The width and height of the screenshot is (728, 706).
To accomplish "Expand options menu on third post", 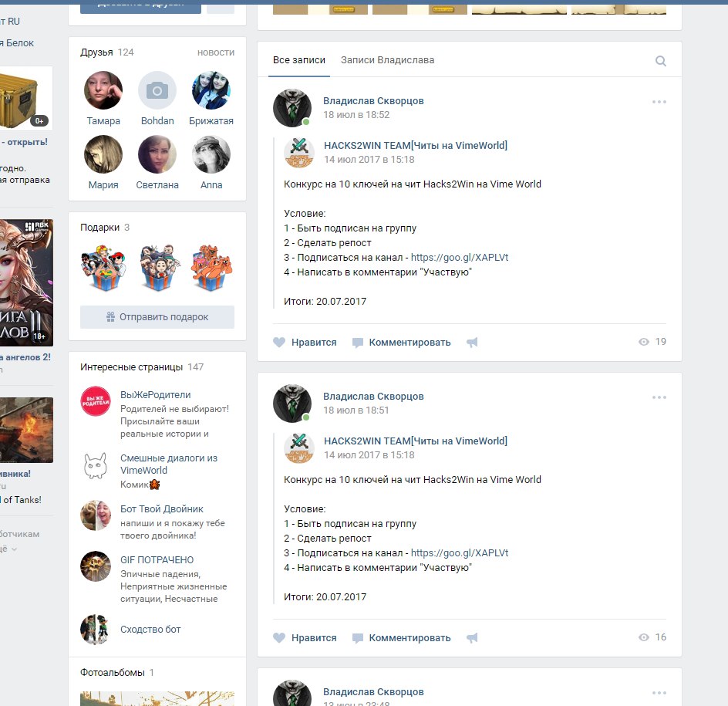I will coord(659,692).
